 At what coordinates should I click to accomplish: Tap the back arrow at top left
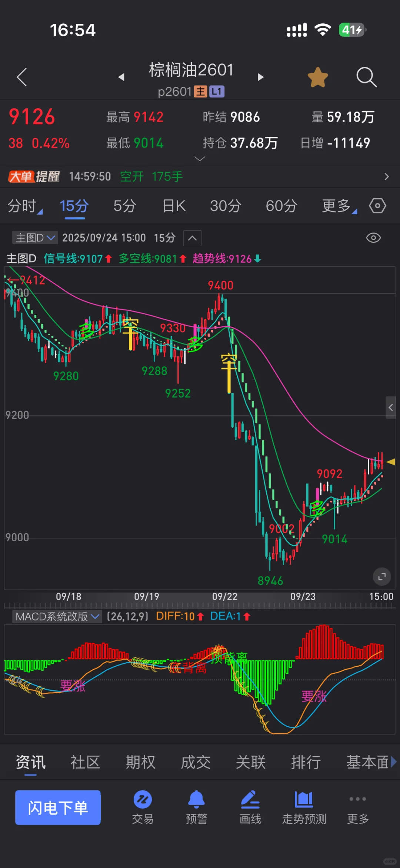(x=22, y=77)
